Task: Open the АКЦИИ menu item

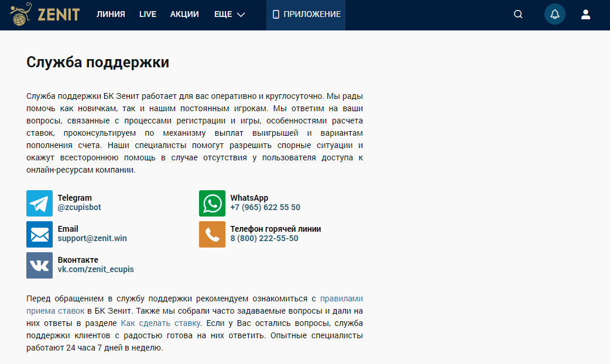Action: (184, 15)
